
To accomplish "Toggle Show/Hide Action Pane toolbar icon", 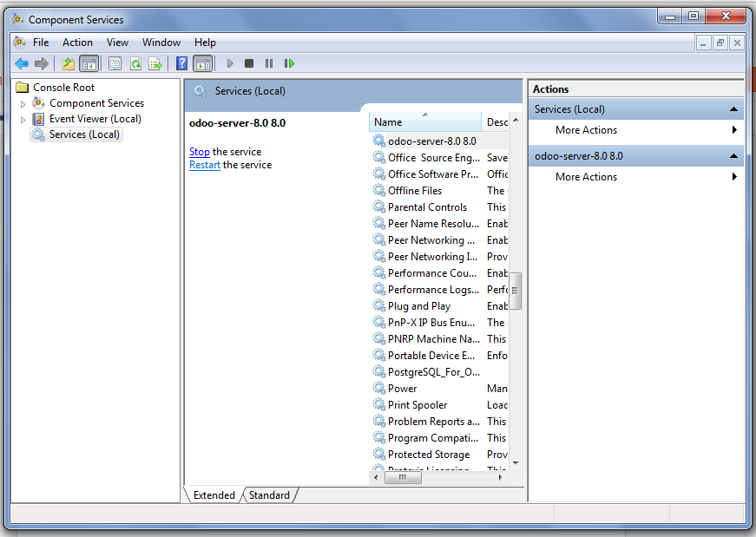I will click(x=202, y=63).
